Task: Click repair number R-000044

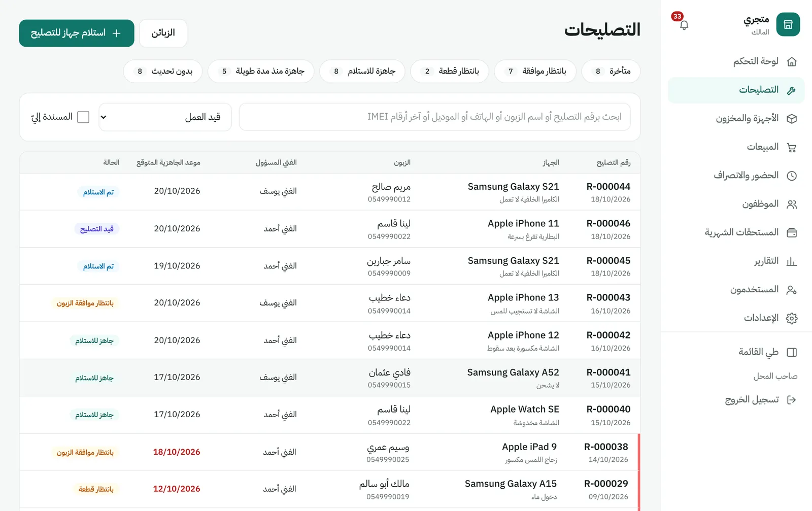Action: (x=608, y=187)
